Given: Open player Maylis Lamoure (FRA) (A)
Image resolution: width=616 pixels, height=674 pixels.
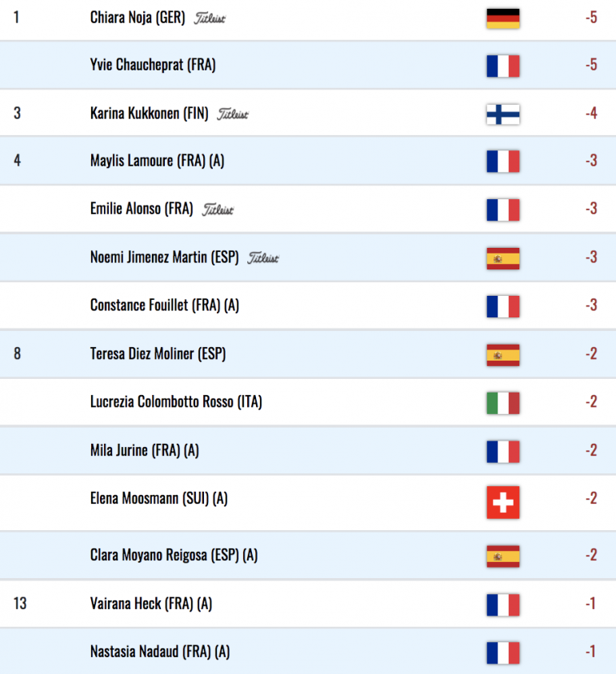Looking at the screenshot, I should [x=158, y=161].
